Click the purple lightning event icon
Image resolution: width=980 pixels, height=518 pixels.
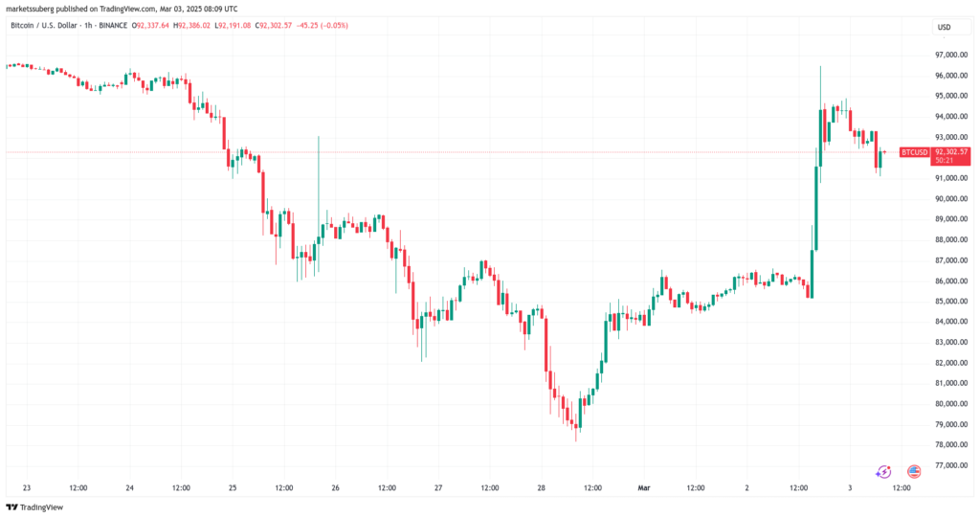883,471
